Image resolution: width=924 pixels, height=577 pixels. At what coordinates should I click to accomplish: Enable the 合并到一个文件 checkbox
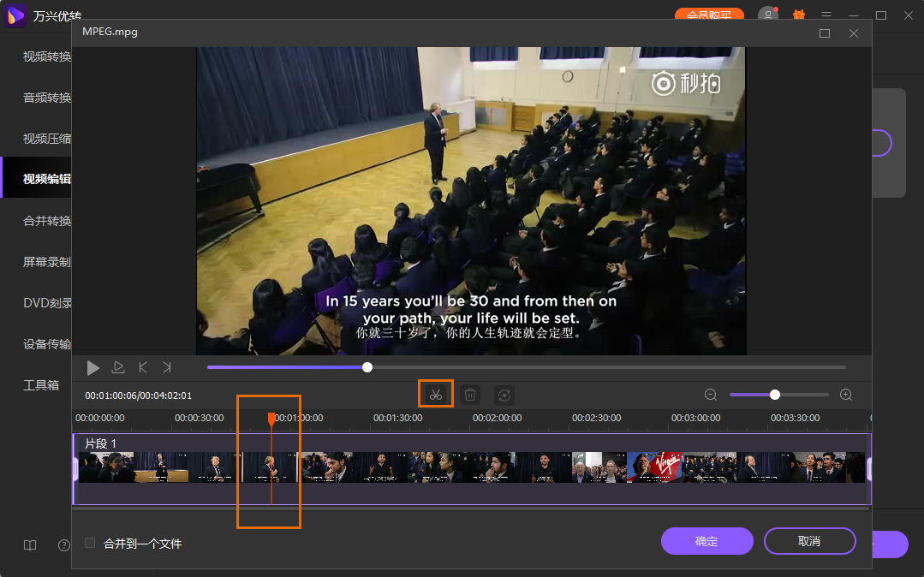point(90,543)
